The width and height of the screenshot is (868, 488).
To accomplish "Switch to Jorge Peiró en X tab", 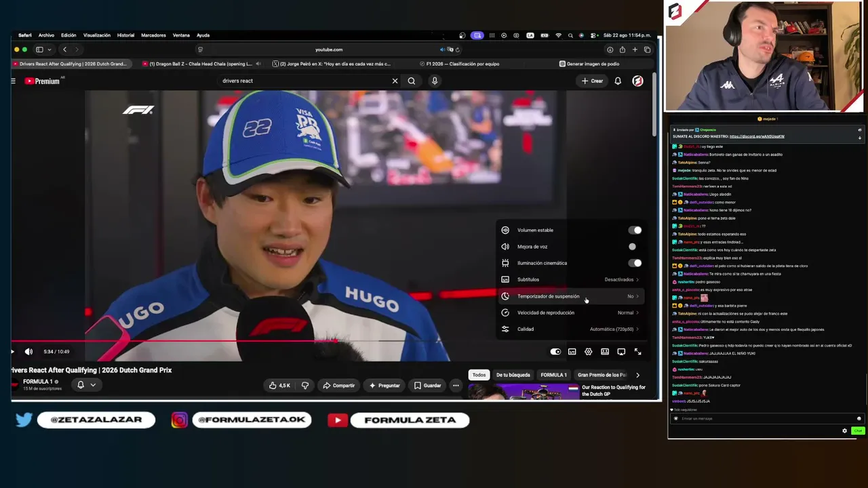I will pyautogui.click(x=332, y=64).
